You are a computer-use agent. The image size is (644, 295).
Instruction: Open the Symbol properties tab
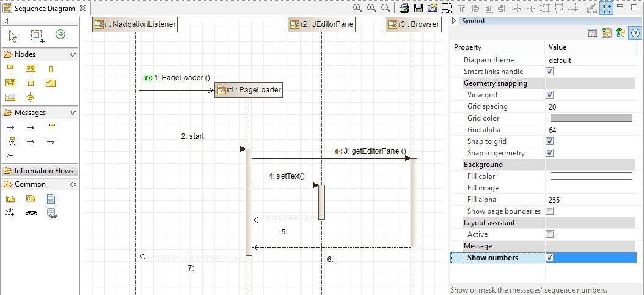pos(473,21)
